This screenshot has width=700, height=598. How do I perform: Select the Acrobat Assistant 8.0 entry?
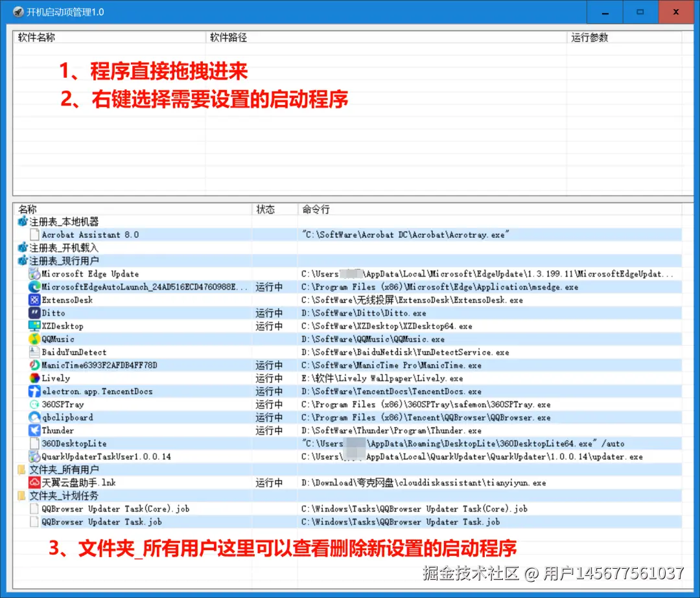90,235
